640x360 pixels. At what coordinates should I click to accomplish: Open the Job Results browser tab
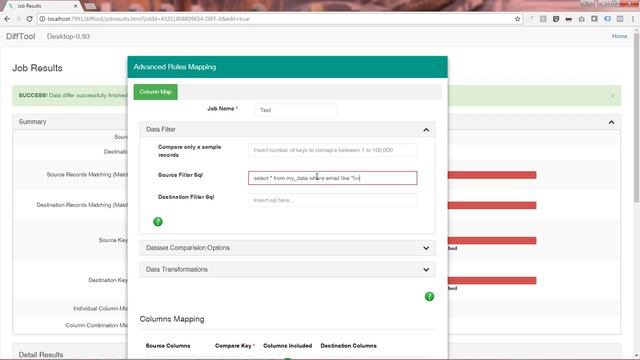(41, 6)
